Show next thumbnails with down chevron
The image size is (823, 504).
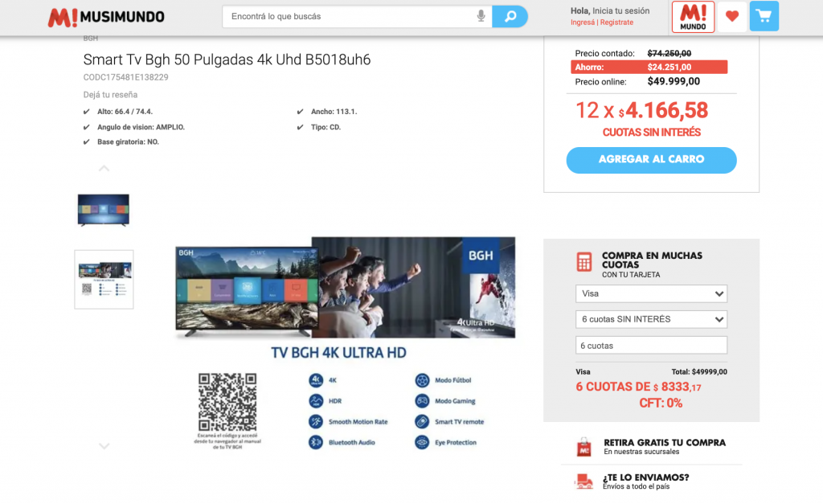point(104,446)
